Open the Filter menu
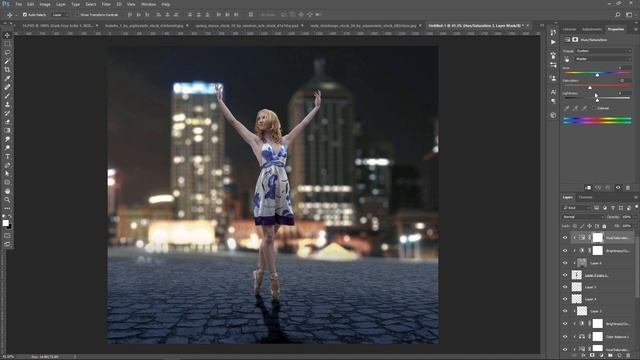 [x=106, y=4]
